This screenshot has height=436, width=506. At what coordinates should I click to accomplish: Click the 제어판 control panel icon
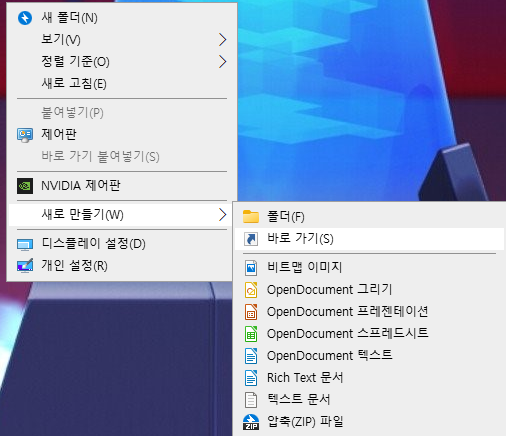25,135
